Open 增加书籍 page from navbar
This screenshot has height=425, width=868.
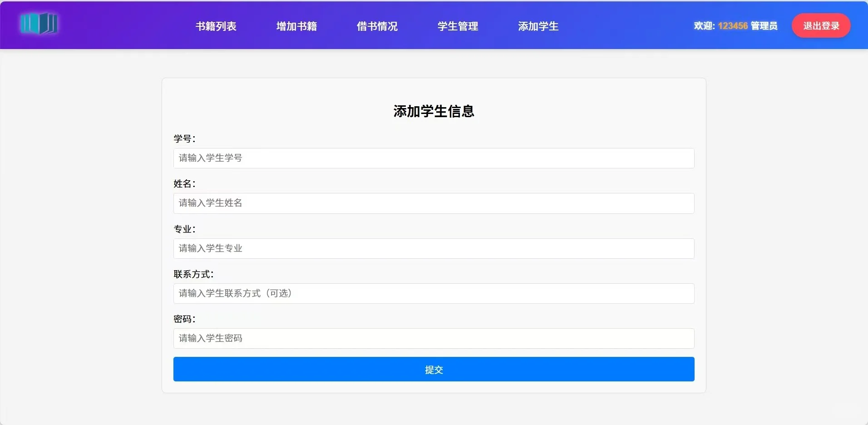pyautogui.click(x=296, y=26)
